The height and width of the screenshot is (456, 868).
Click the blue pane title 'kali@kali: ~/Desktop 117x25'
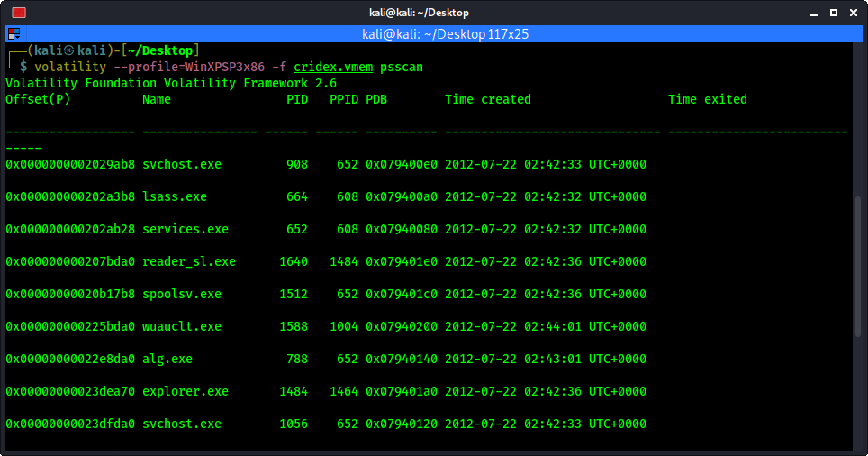pyautogui.click(x=445, y=34)
